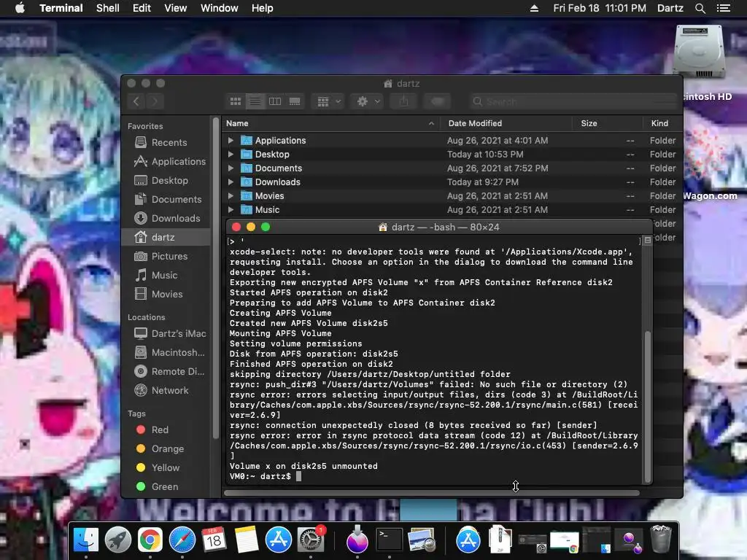This screenshot has height=560, width=747.
Task: Open Macintosh HD drive on desktop
Action: [699, 52]
